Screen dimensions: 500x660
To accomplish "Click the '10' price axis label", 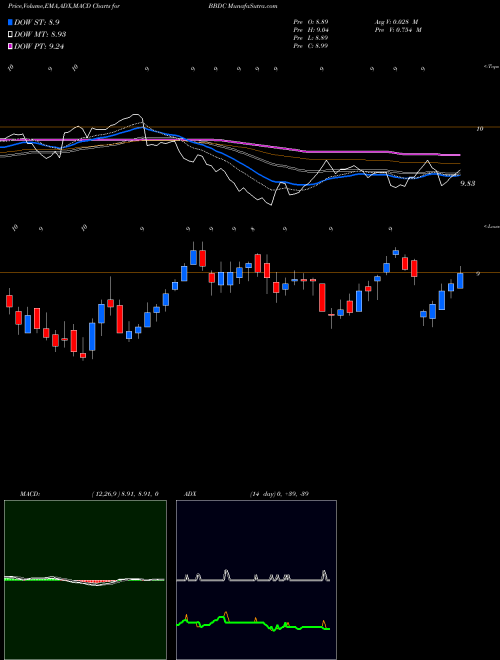I will click(x=480, y=129).
